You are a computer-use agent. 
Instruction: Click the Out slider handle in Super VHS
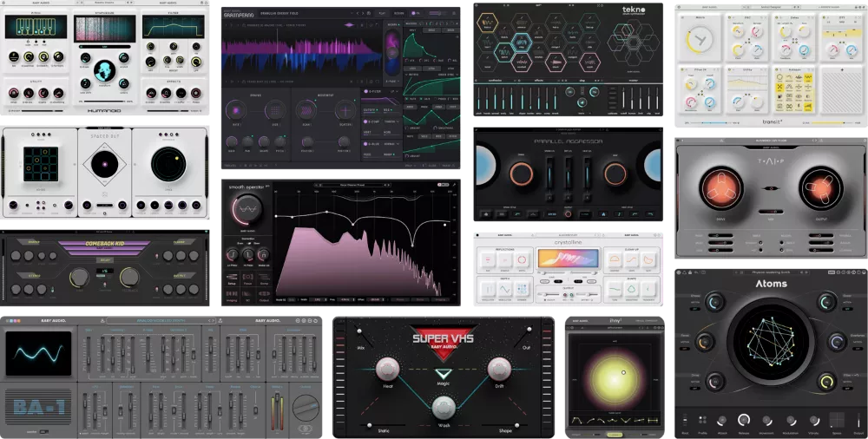pos(529,331)
